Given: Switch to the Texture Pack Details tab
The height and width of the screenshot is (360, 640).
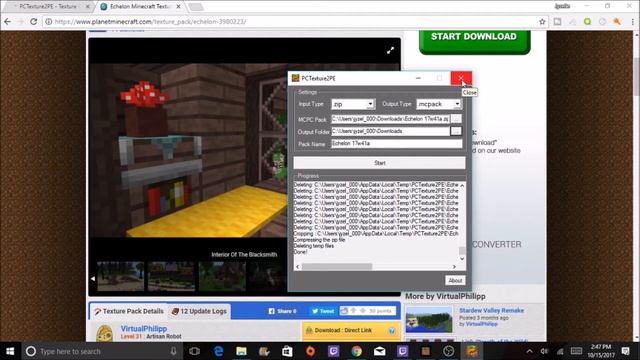Looking at the screenshot, I should coord(129,311).
